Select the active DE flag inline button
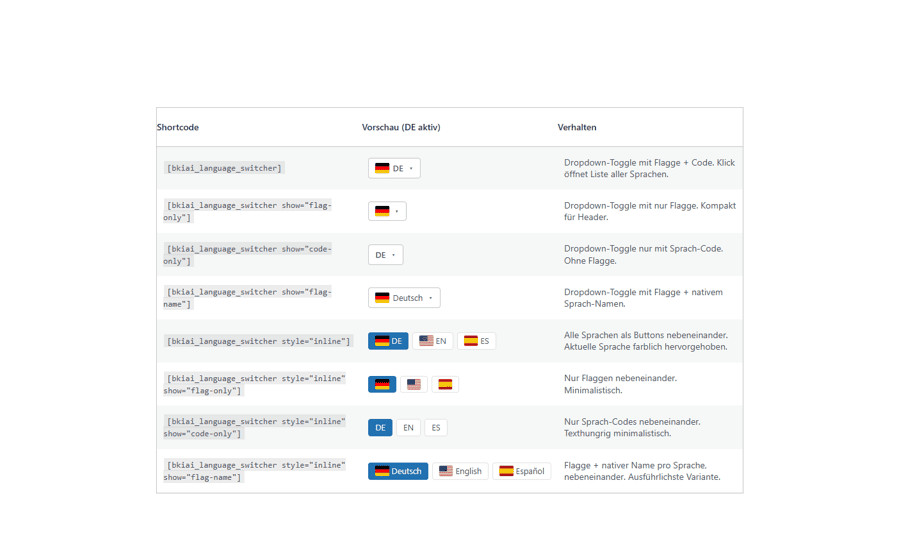This screenshot has height=548, width=907. point(388,341)
